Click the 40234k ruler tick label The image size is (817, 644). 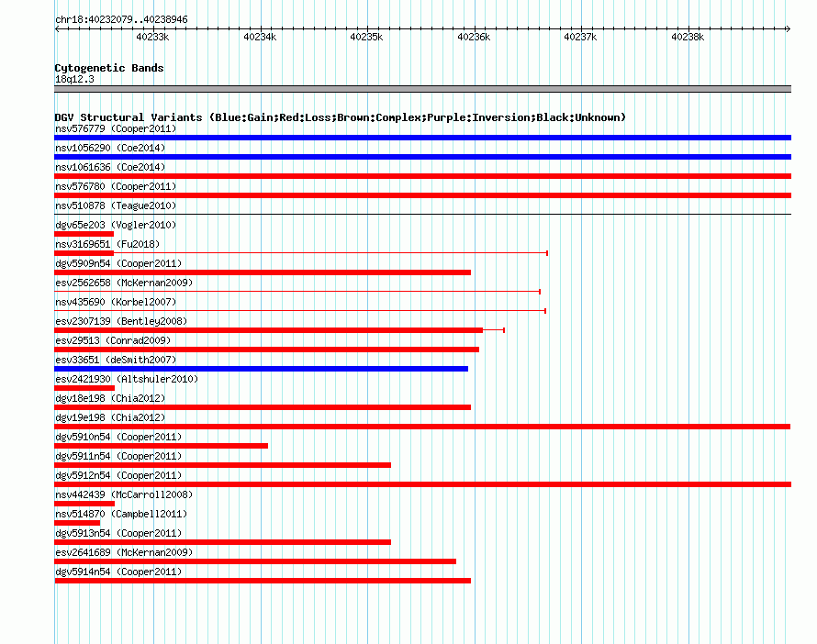tap(260, 37)
